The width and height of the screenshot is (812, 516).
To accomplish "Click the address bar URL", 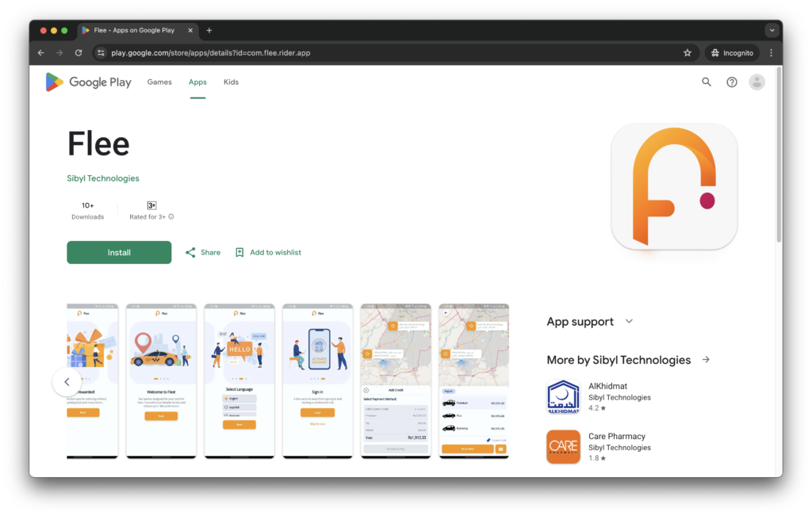I will [211, 53].
